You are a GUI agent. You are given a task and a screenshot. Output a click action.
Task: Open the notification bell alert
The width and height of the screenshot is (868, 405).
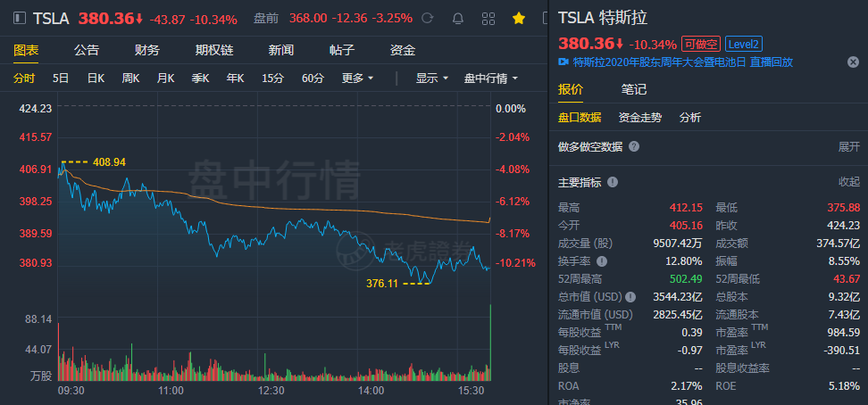[x=458, y=18]
